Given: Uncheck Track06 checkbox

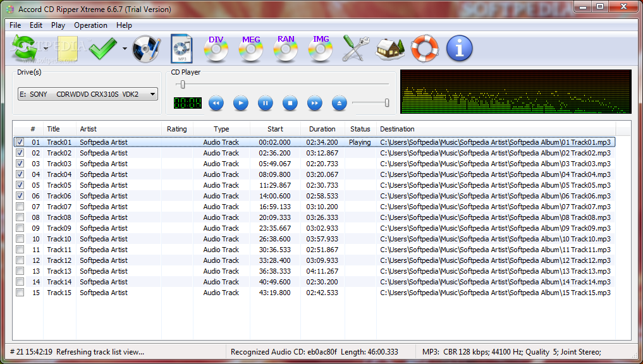Looking at the screenshot, I should click(x=20, y=195).
